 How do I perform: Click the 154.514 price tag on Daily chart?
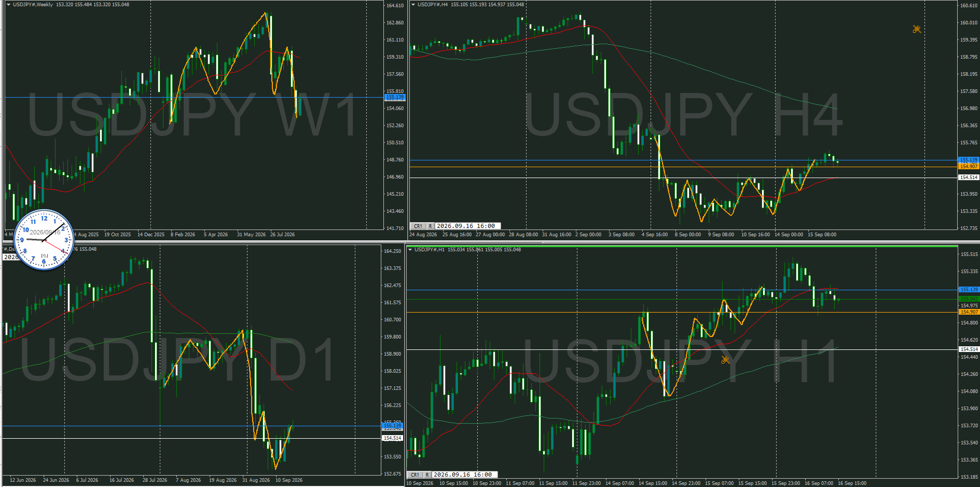[x=392, y=438]
